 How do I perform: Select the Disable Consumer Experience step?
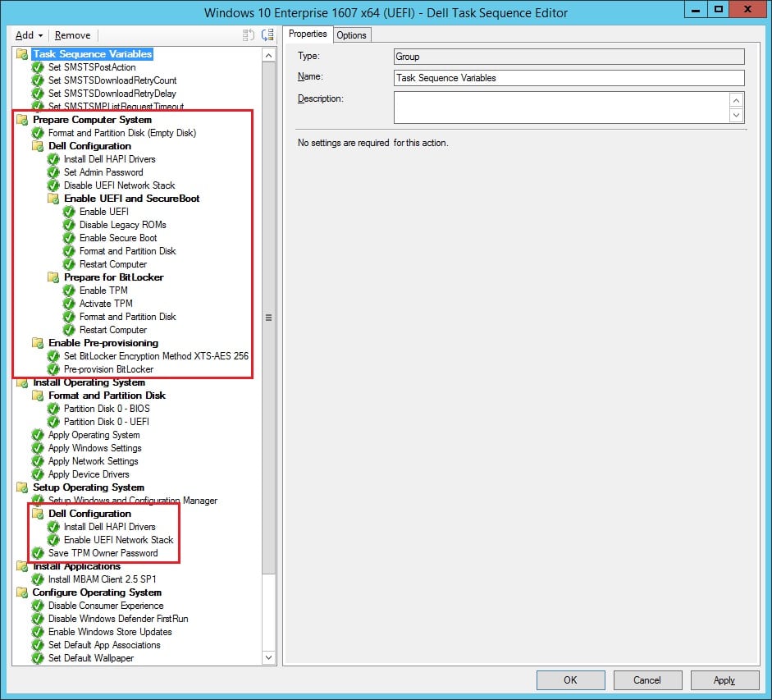(106, 606)
